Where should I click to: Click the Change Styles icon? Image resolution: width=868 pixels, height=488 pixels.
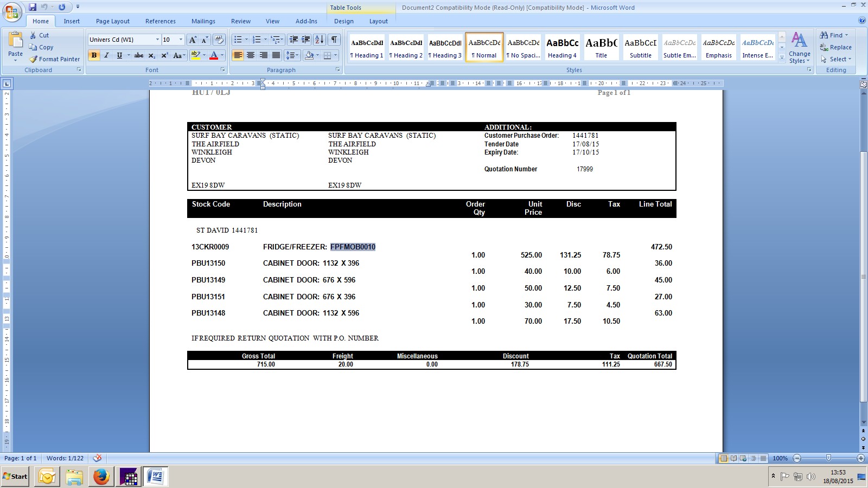click(x=799, y=48)
